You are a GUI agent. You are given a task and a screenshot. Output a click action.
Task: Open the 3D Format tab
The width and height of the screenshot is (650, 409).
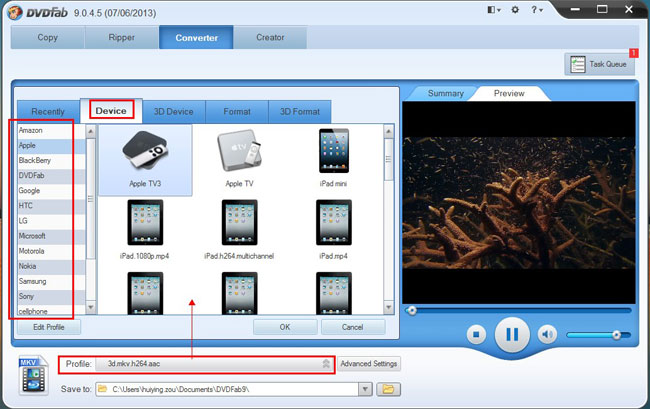(300, 111)
